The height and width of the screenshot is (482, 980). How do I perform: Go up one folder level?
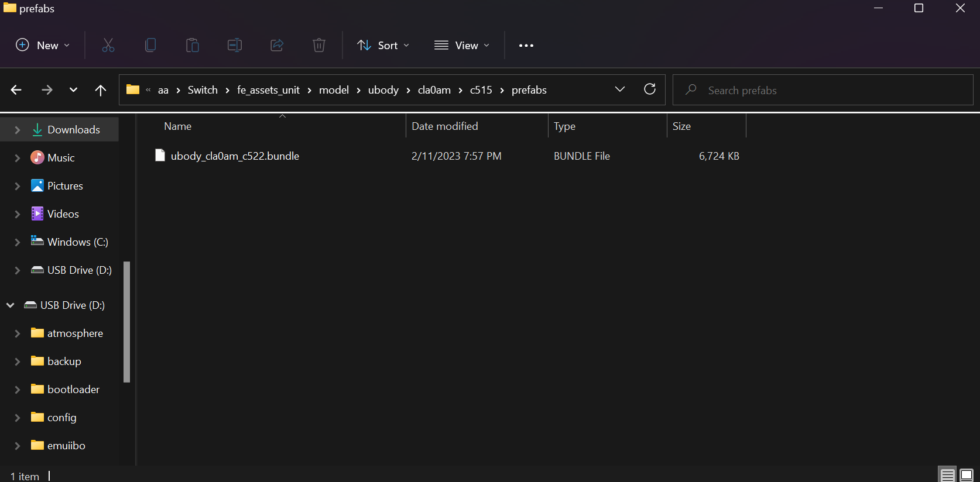pos(101,89)
